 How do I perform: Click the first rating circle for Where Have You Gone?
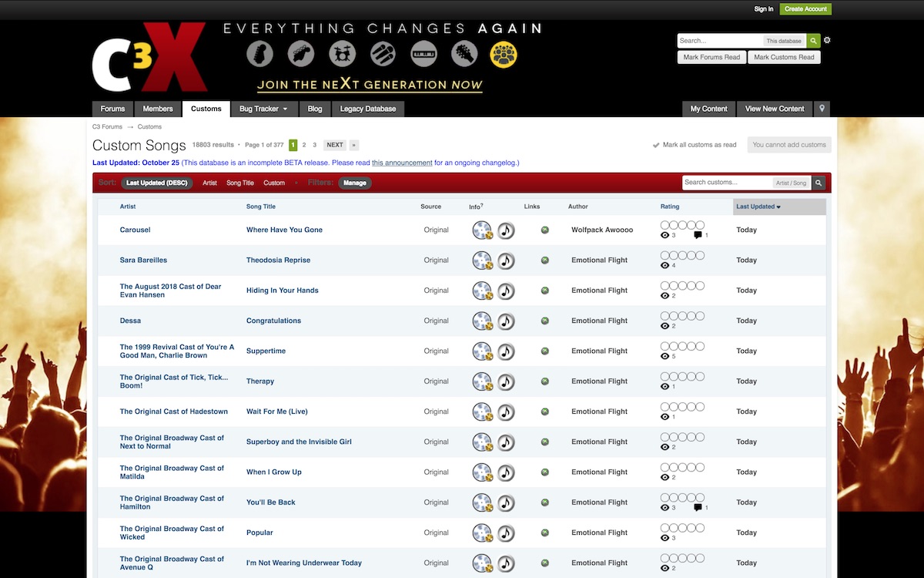click(x=665, y=225)
